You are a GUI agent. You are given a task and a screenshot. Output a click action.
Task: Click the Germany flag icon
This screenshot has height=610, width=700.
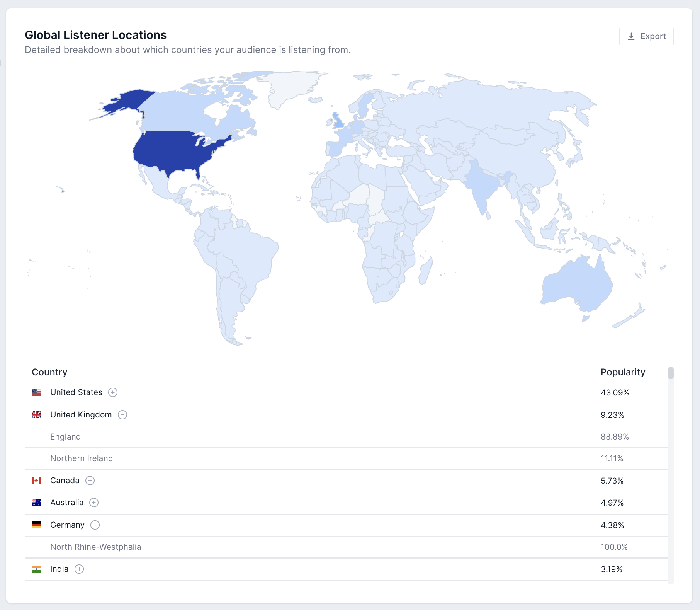pyautogui.click(x=36, y=525)
